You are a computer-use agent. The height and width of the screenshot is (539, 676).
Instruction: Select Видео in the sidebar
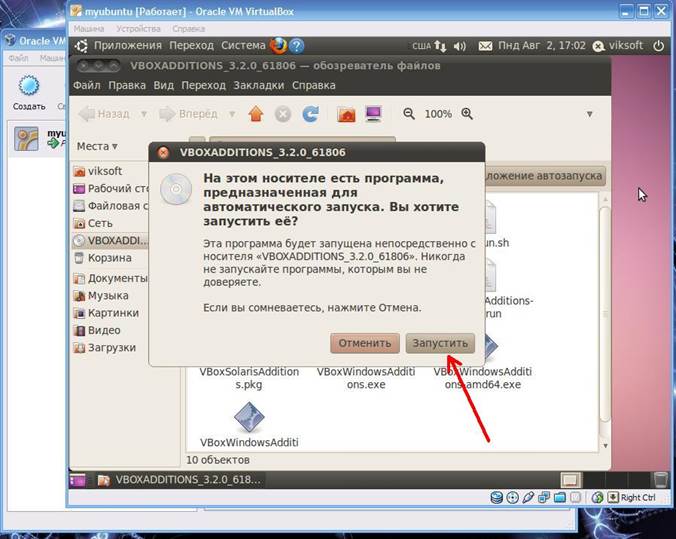click(110, 330)
